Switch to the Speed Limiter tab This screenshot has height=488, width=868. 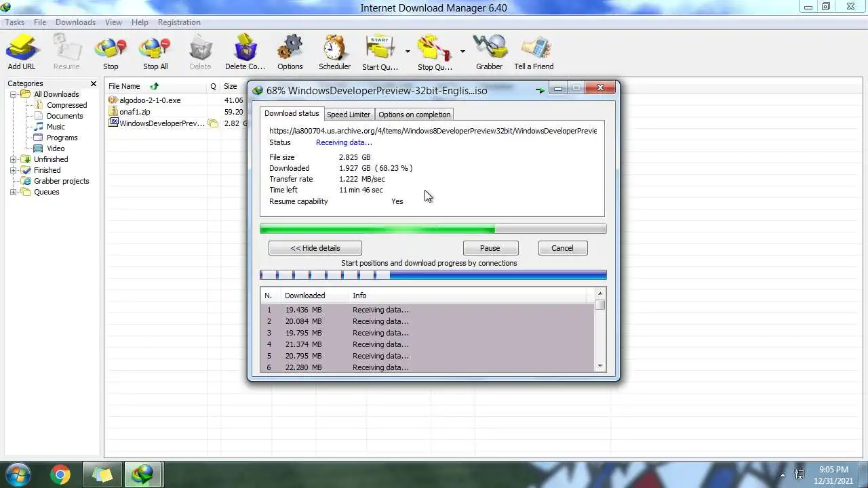(349, 115)
